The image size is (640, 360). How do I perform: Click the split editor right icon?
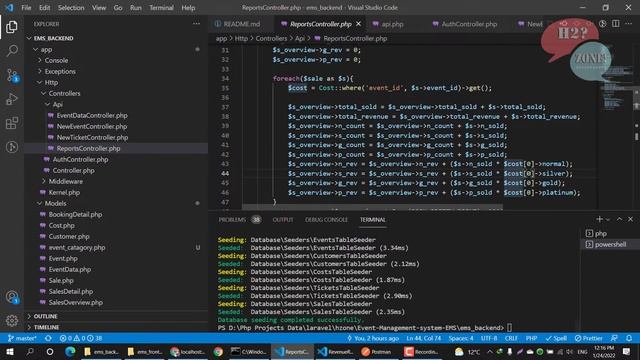(x=616, y=24)
